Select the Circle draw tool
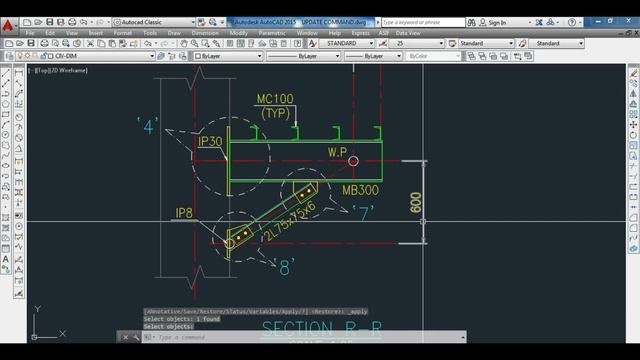Viewport: 640px width, 360px height. (x=6, y=135)
